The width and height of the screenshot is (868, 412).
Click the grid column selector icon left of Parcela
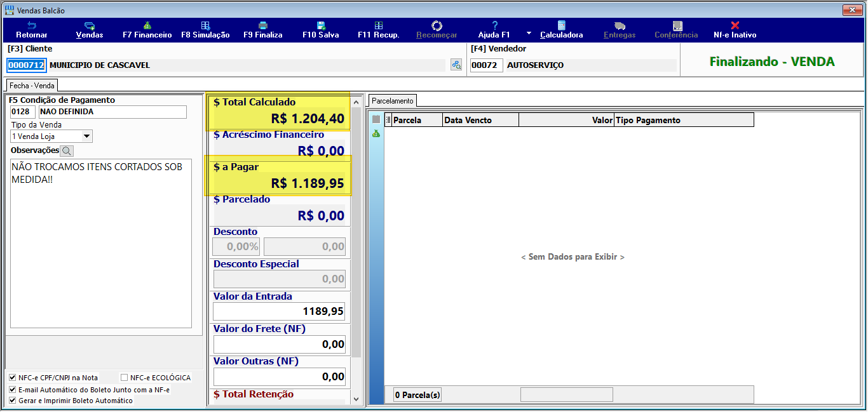(388, 120)
